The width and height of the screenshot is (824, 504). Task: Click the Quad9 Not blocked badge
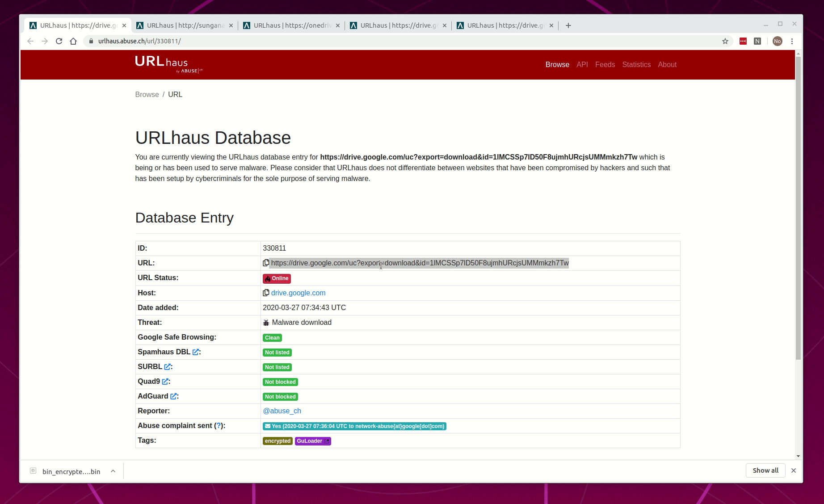(280, 382)
